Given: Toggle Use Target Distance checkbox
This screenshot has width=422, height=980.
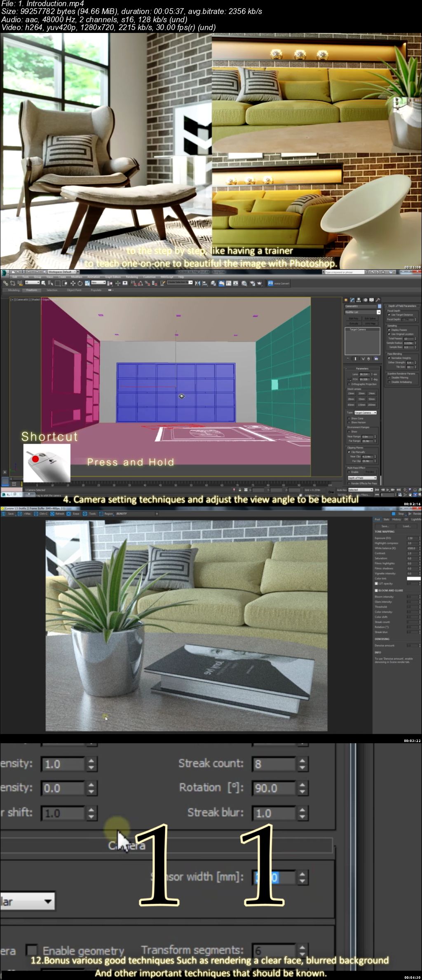Looking at the screenshot, I should [x=389, y=315].
